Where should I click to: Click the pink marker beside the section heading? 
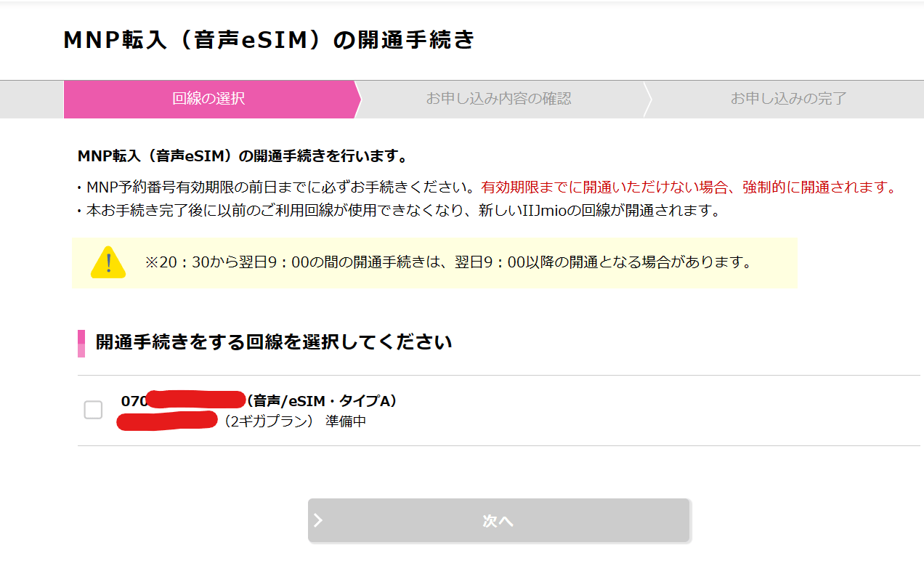point(81,343)
